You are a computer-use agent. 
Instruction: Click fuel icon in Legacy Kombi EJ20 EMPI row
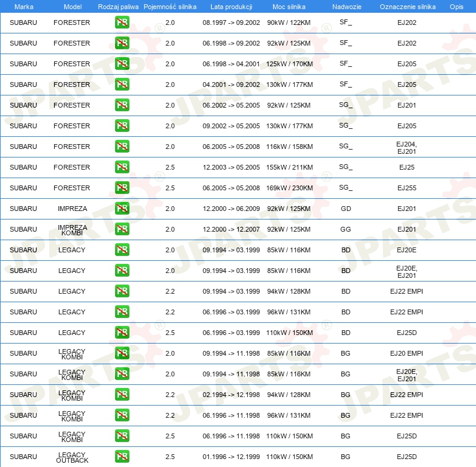tap(122, 353)
